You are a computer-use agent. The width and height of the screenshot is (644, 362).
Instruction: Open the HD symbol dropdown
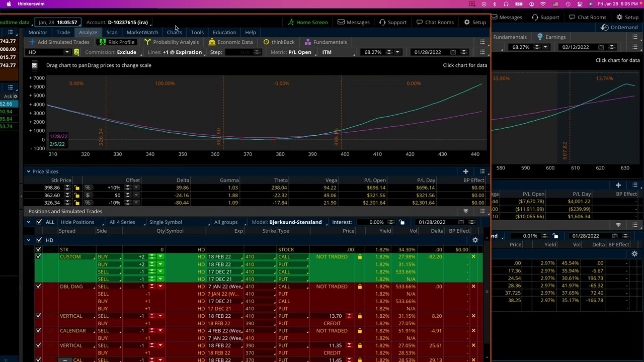click(x=67, y=52)
